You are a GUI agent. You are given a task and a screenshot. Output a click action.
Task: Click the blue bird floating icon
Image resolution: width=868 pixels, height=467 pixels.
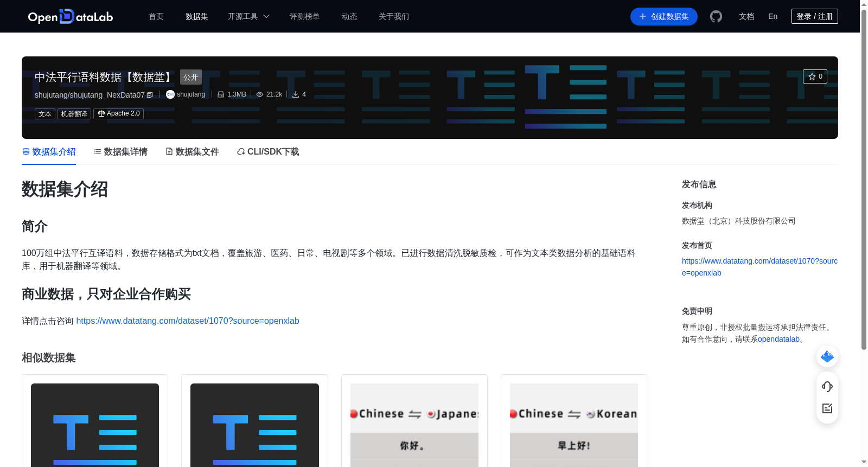(x=827, y=356)
